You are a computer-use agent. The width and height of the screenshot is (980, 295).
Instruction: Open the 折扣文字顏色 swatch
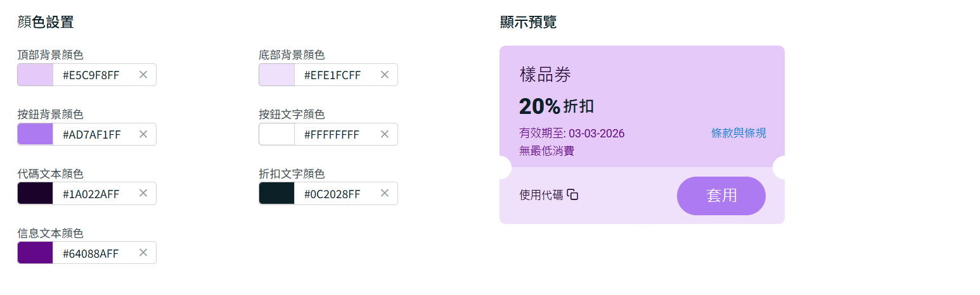(x=277, y=193)
